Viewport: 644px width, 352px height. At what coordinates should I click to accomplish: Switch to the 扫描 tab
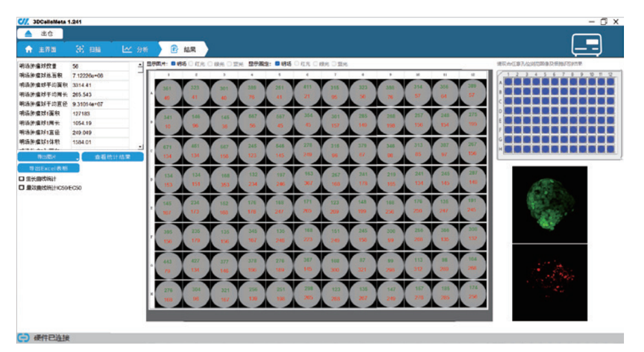pyautogui.click(x=87, y=49)
